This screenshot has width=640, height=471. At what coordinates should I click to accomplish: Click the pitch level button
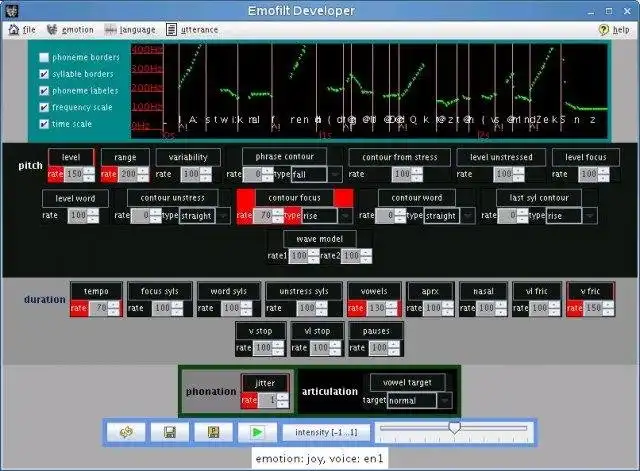pyautogui.click(x=71, y=157)
